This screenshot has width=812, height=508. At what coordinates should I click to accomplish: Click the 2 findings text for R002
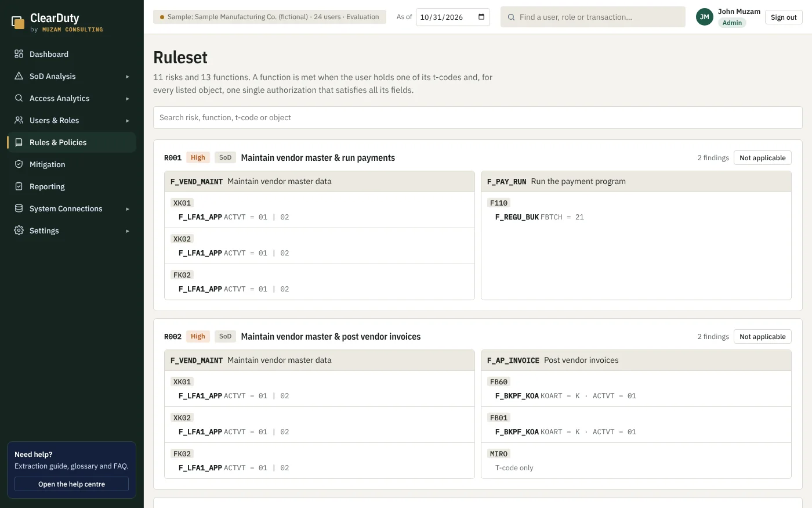coord(713,337)
